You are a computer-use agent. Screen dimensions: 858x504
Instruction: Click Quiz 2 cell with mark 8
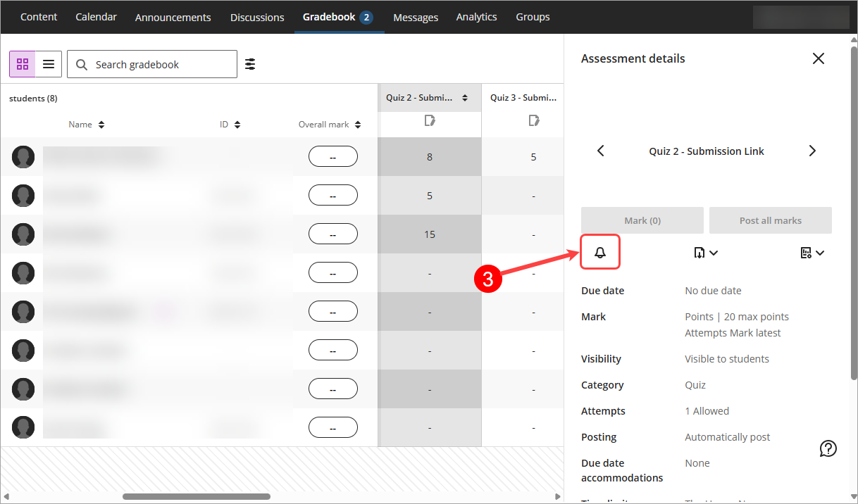click(430, 157)
